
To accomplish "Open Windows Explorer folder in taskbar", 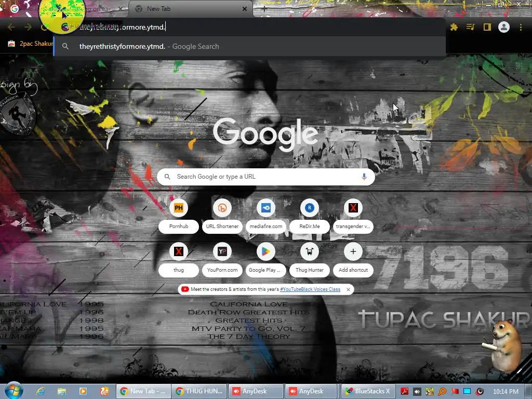I will pos(61,391).
